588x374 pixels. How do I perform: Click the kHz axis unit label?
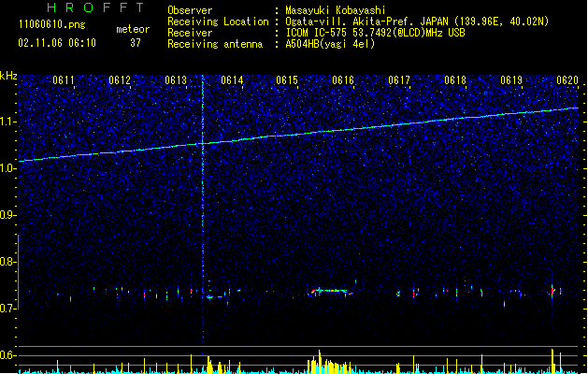click(8, 76)
